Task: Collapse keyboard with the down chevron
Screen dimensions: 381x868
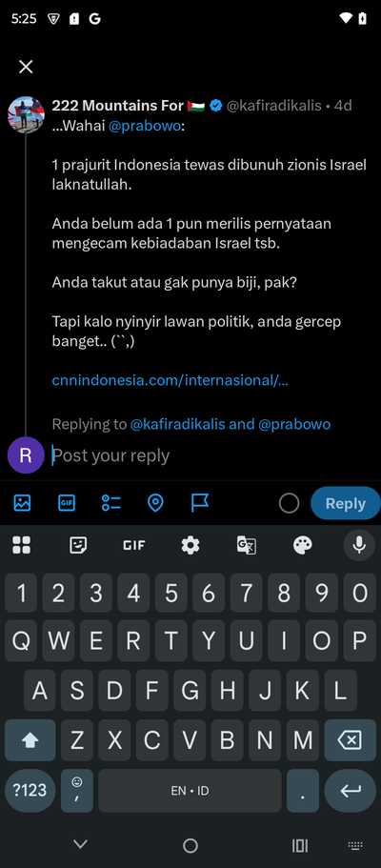Action: pyautogui.click(x=81, y=844)
